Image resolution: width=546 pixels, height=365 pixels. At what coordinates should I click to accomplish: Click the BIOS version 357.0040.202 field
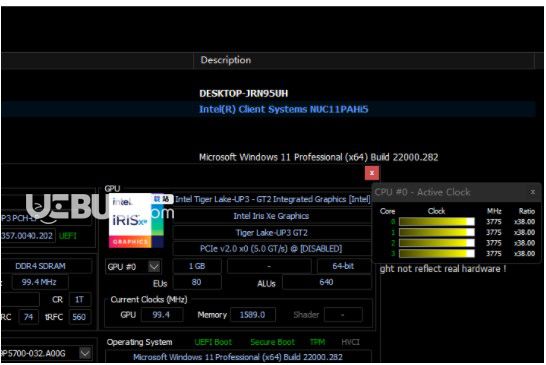click(28, 236)
